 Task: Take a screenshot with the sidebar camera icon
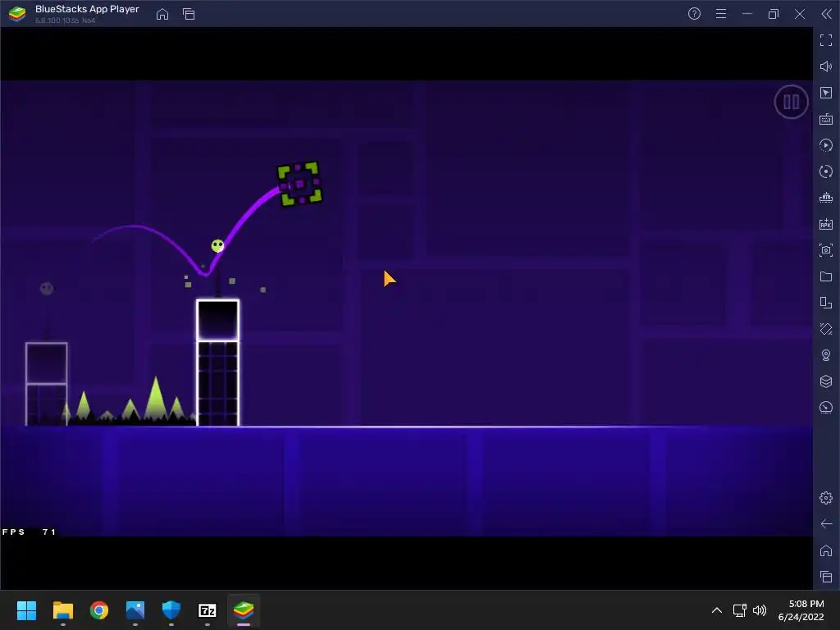pos(826,250)
